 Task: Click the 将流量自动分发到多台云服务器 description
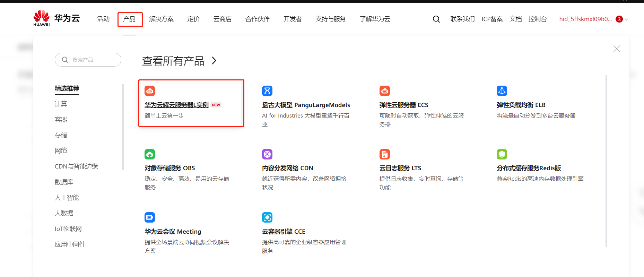click(x=536, y=116)
